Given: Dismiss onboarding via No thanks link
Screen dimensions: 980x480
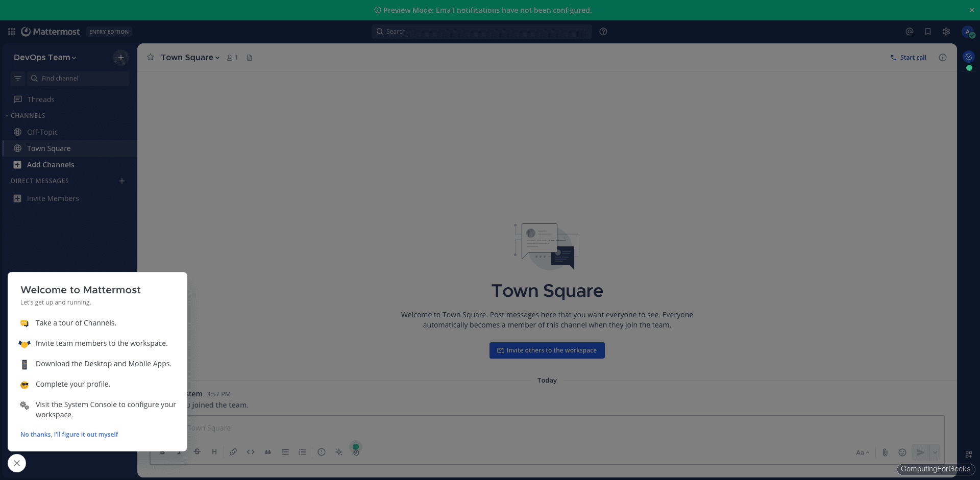Looking at the screenshot, I should (69, 434).
